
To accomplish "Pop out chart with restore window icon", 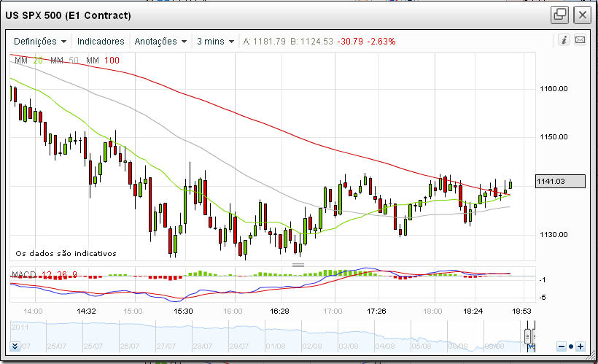I will (559, 15).
